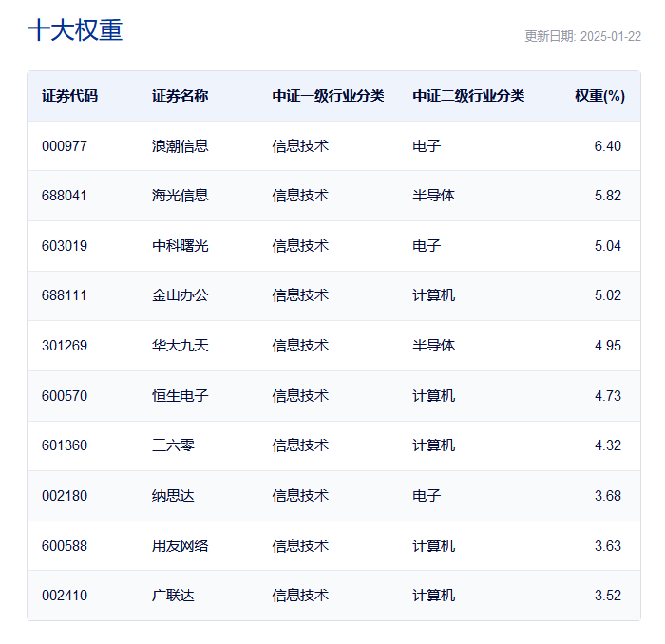Select security code 688111
The width and height of the screenshot is (665, 644).
click(64, 295)
